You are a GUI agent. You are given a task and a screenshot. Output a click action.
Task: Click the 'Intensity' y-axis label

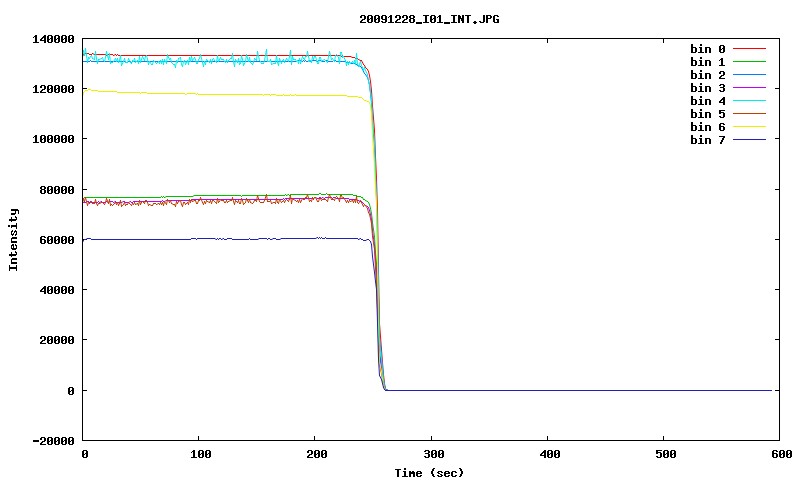click(13, 239)
